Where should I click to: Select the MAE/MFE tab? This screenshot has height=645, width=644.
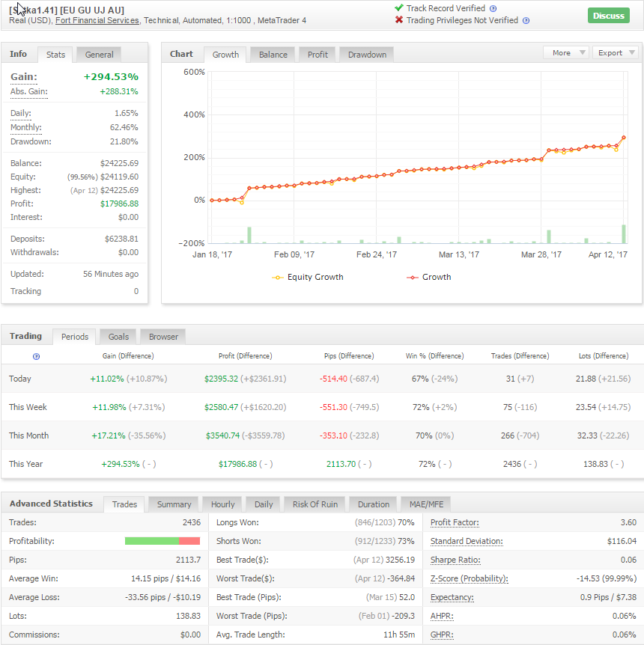(x=426, y=504)
